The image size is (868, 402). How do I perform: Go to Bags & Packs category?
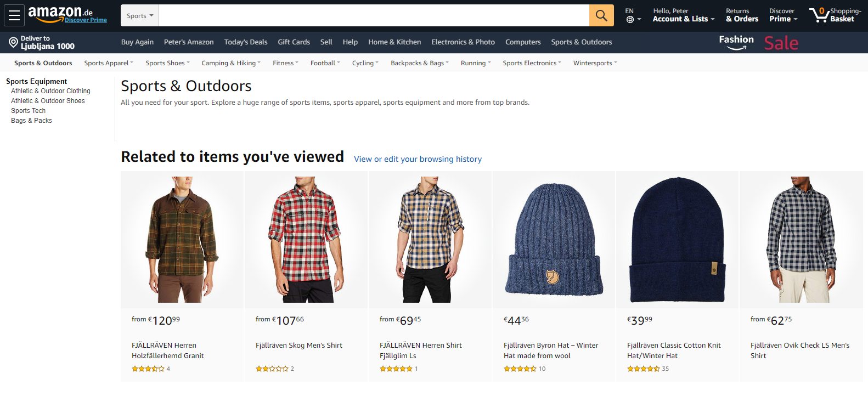click(31, 121)
